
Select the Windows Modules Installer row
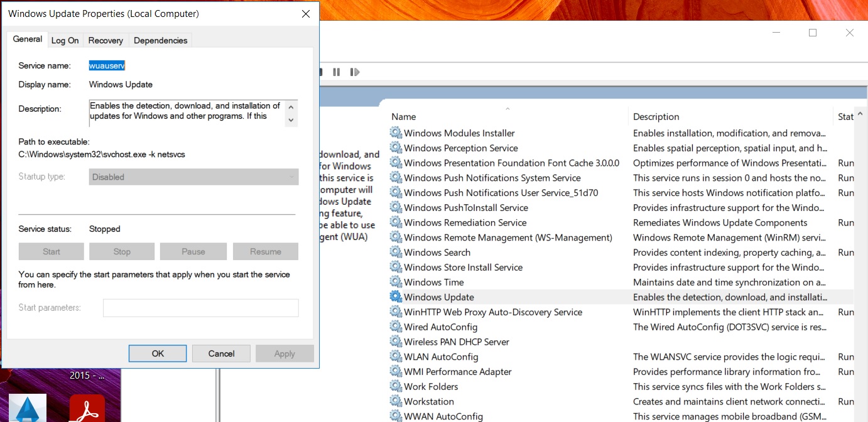click(621, 133)
